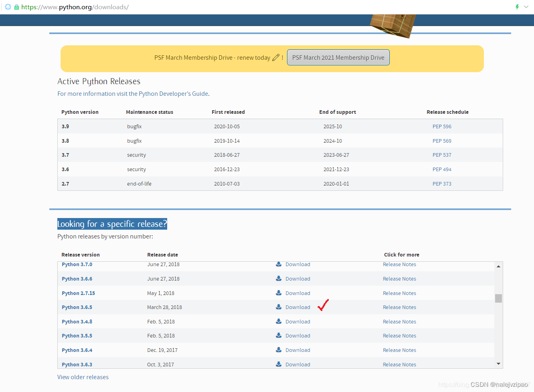Viewport: 534px width, 392px height.
Task: Click the site info icon before the URL
Action: (8, 7)
